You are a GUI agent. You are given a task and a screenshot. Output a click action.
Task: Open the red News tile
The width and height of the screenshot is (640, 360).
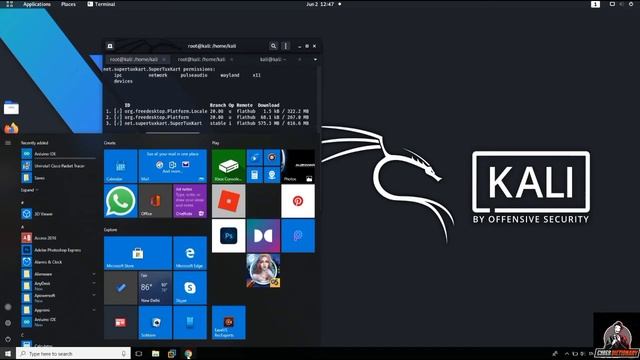click(x=120, y=322)
